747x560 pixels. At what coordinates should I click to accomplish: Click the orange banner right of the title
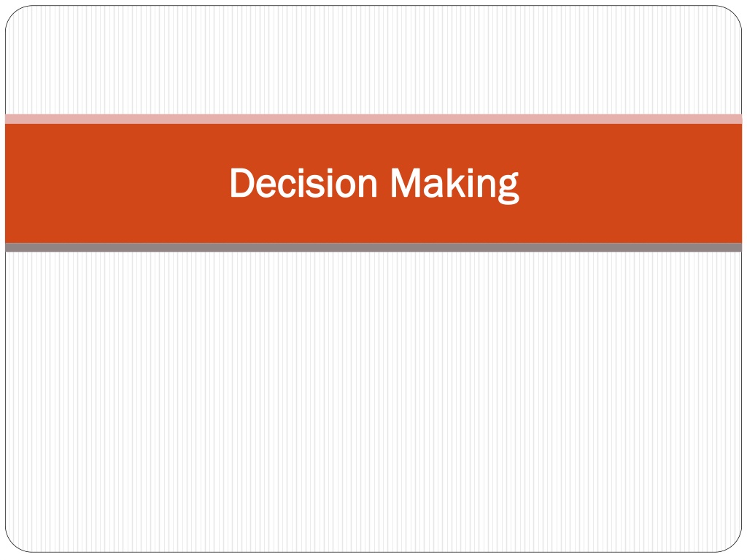[630, 183]
